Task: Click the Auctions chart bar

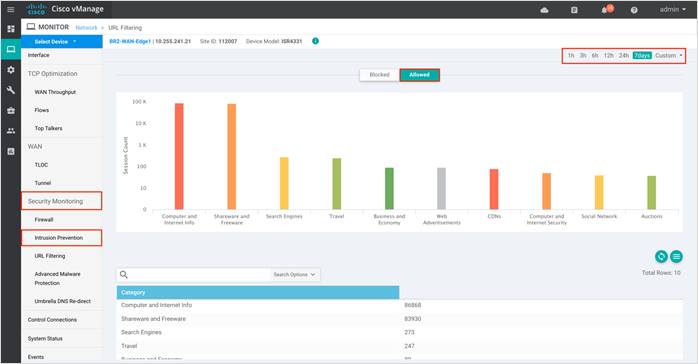Action: pos(652,193)
